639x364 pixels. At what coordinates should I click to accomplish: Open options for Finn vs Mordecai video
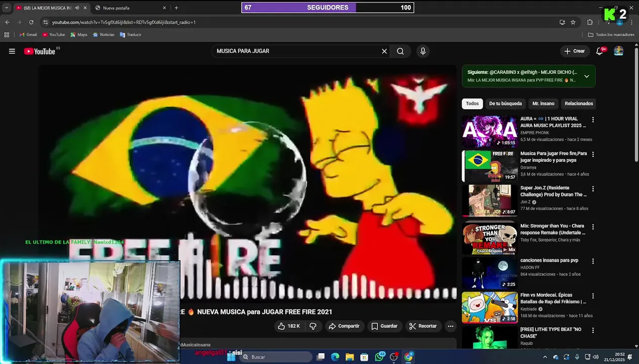point(593,296)
